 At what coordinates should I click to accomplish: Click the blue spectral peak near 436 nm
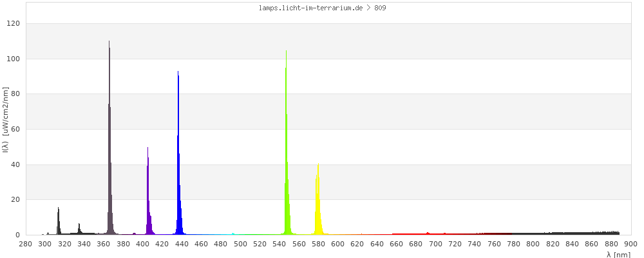[x=179, y=153]
